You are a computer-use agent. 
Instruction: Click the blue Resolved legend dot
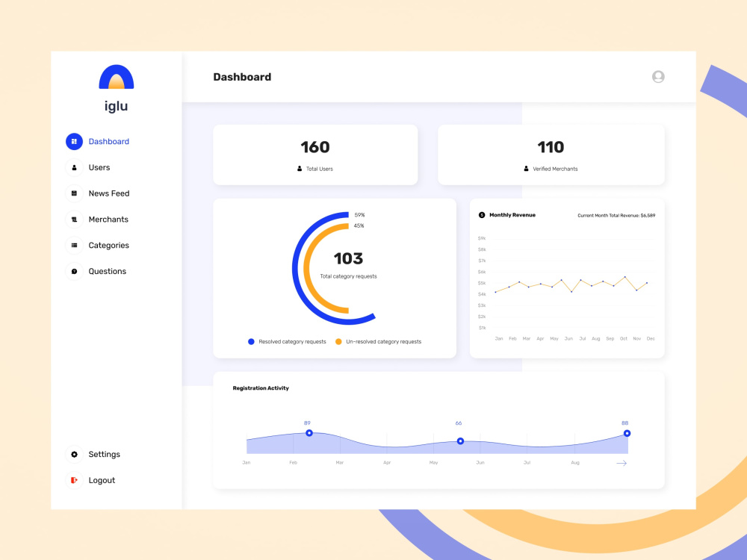(x=251, y=341)
